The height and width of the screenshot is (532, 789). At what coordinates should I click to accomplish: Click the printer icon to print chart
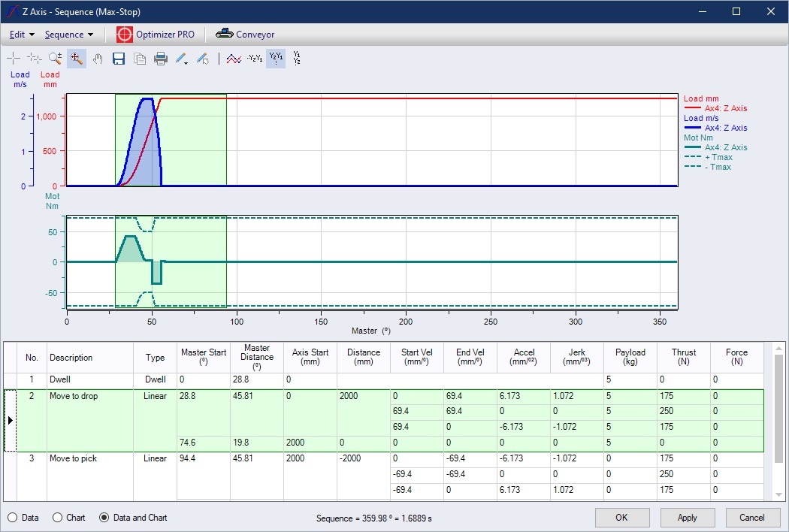click(x=161, y=59)
